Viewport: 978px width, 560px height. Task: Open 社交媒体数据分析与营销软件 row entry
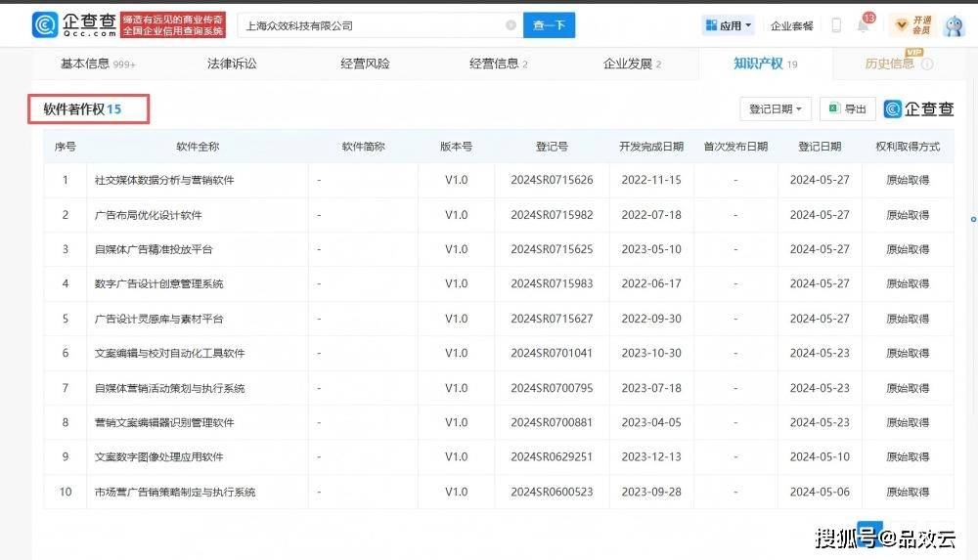(x=164, y=180)
